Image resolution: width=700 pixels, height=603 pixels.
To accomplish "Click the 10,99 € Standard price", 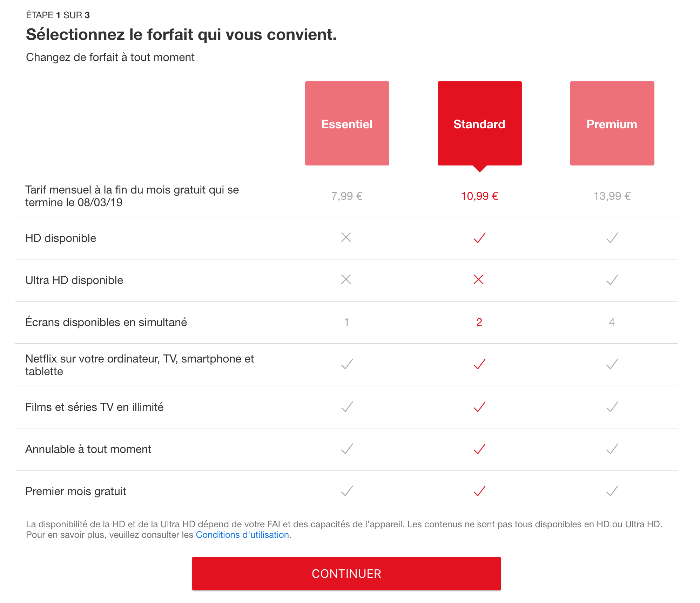I will (479, 196).
